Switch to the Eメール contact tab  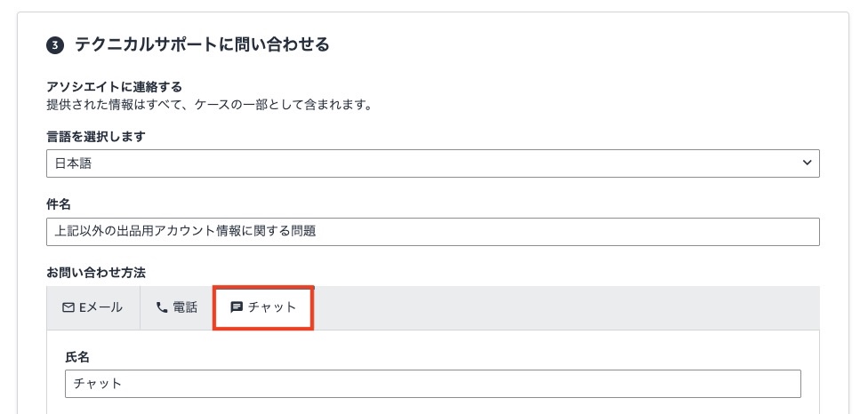coord(92,307)
